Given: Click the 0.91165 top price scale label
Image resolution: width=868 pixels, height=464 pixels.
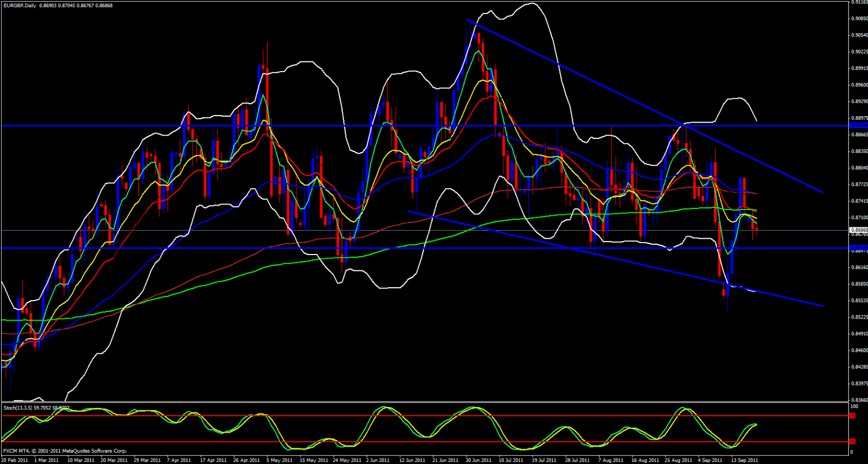Looking at the screenshot, I should pyautogui.click(x=858, y=2).
